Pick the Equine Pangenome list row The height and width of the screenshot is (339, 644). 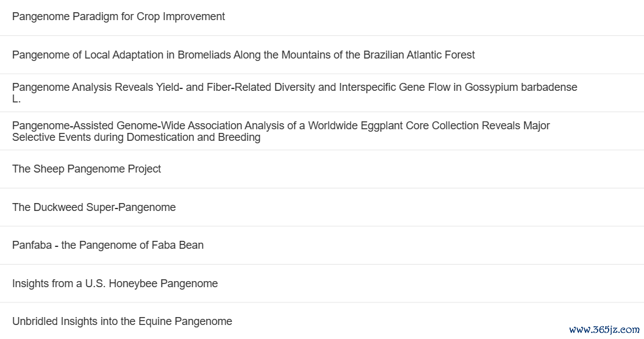[x=322, y=321]
